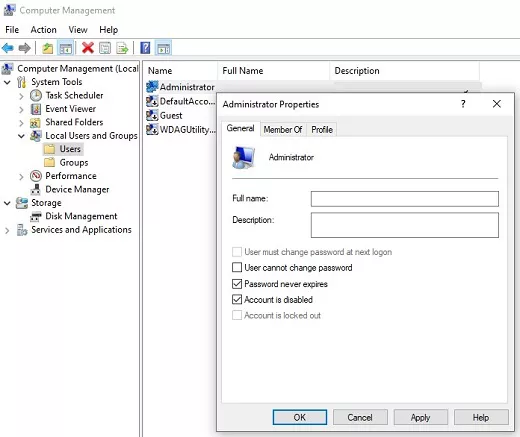Click the Name column header
This screenshot has width=520, height=437.
pyautogui.click(x=180, y=71)
